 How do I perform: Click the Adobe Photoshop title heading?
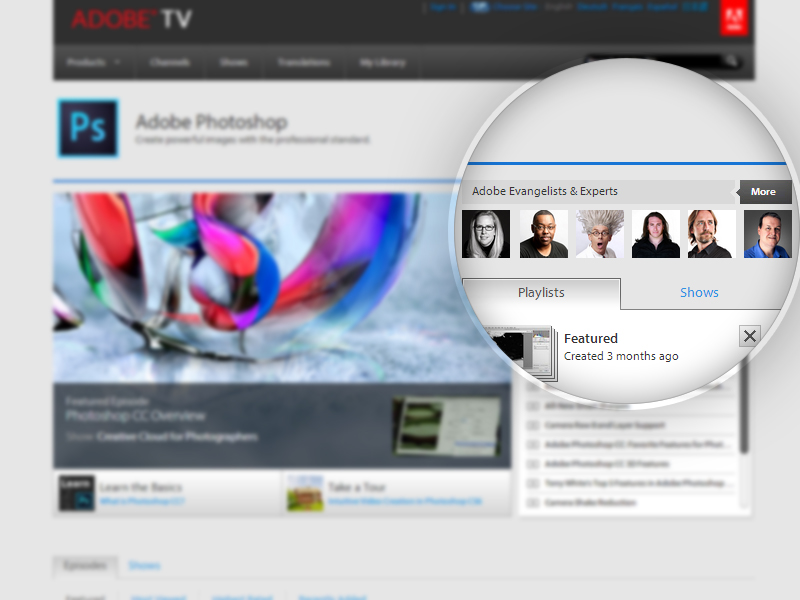211,122
